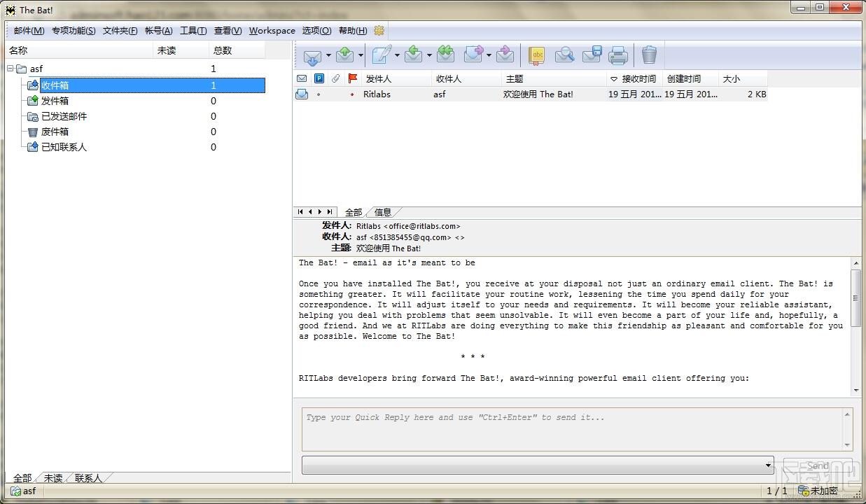Click the Search messages magnifier icon
Viewport: 866px width, 504px height.
click(564, 55)
